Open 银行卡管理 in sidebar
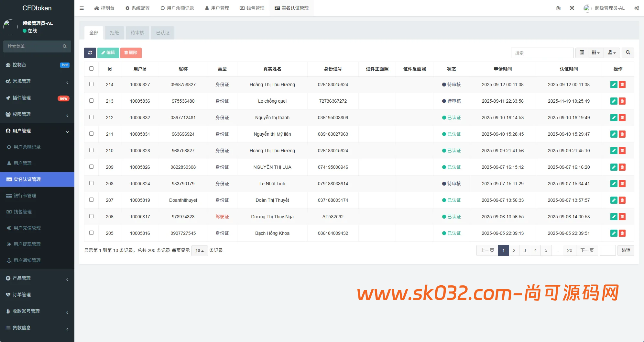Image resolution: width=644 pixels, height=342 pixels. pyautogui.click(x=37, y=196)
